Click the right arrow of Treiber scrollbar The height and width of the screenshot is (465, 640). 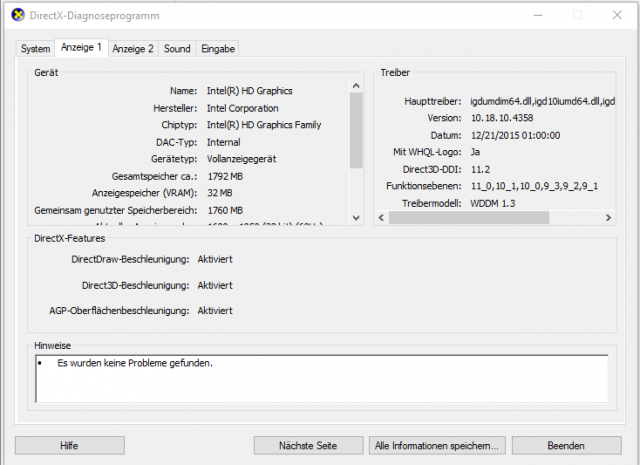[609, 217]
